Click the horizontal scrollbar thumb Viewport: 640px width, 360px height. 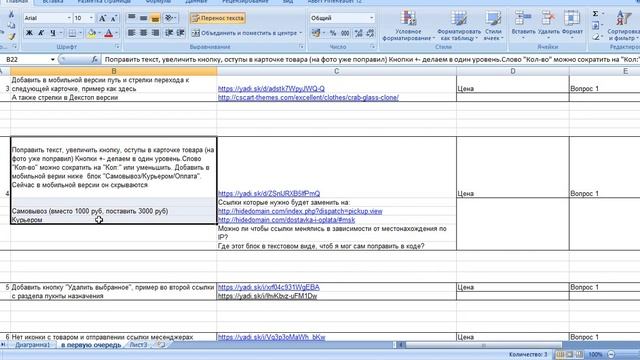point(484,345)
